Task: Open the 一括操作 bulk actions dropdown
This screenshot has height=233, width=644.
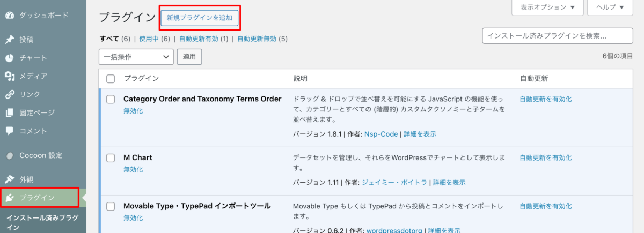Action: 136,56
